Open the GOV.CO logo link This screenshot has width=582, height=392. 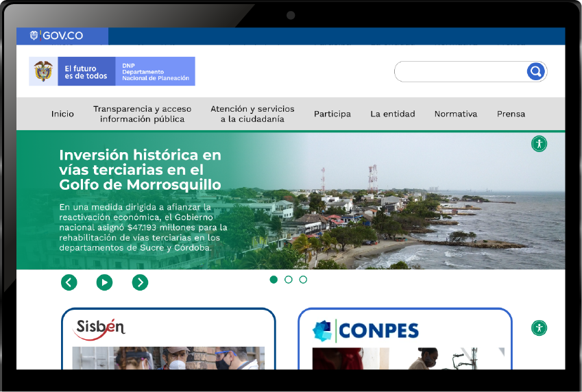click(56, 36)
